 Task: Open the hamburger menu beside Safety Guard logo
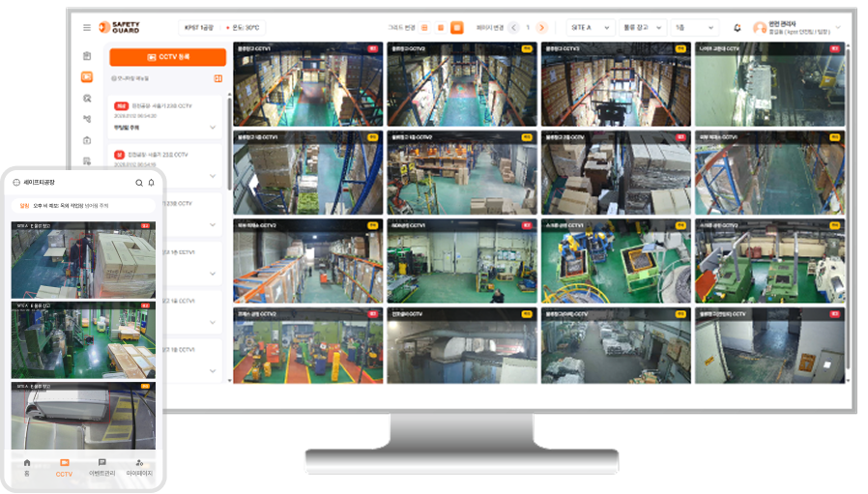click(87, 28)
